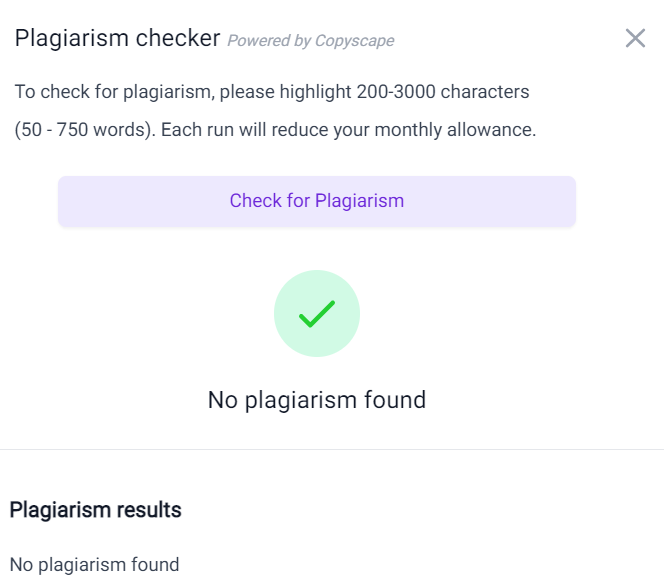Click the words To check for plagiarism
The image size is (664, 588).
click(112, 92)
